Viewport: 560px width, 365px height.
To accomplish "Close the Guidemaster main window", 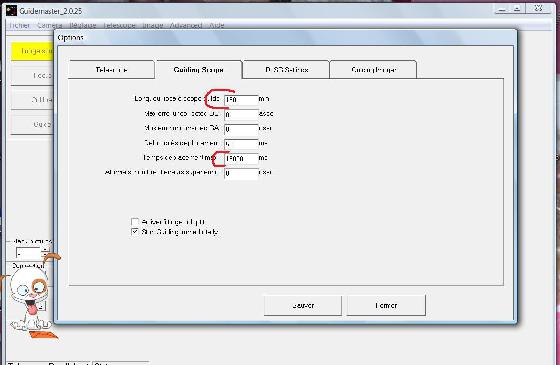I will pos(539,9).
